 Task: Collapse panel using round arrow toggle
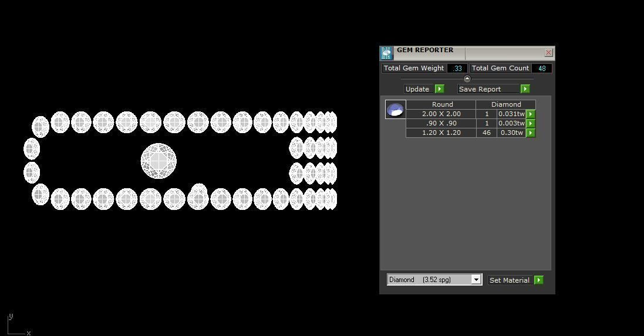(x=467, y=79)
